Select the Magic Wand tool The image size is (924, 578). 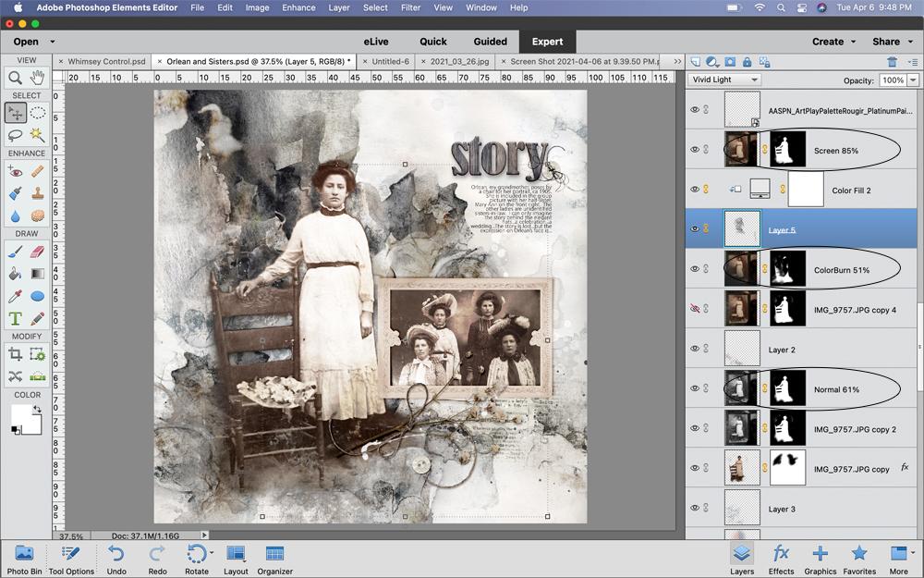click(x=37, y=134)
